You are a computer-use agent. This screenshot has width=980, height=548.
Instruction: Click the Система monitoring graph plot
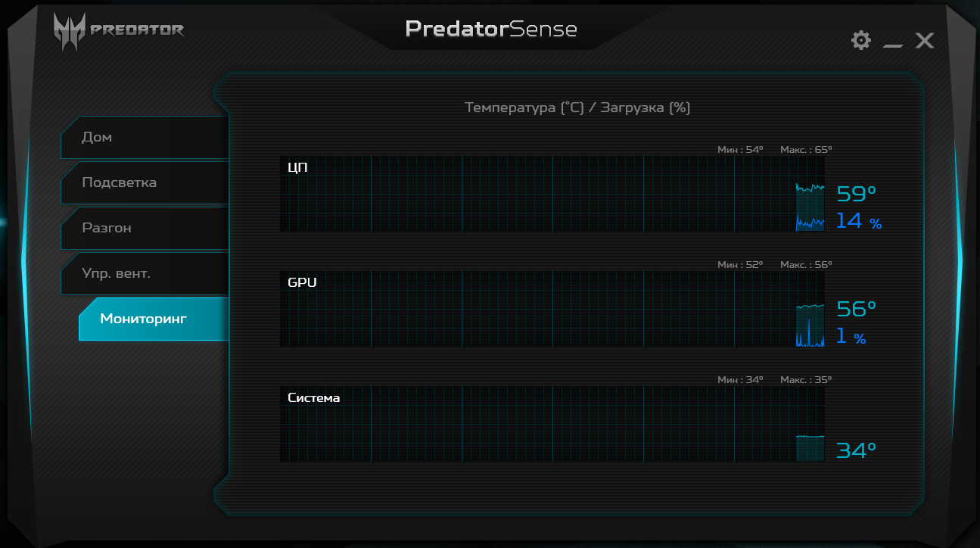pos(552,424)
